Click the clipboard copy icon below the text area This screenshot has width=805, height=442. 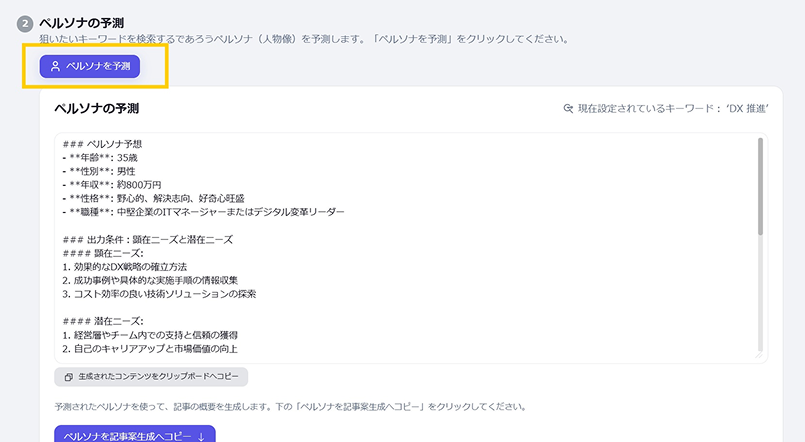[x=68, y=377]
